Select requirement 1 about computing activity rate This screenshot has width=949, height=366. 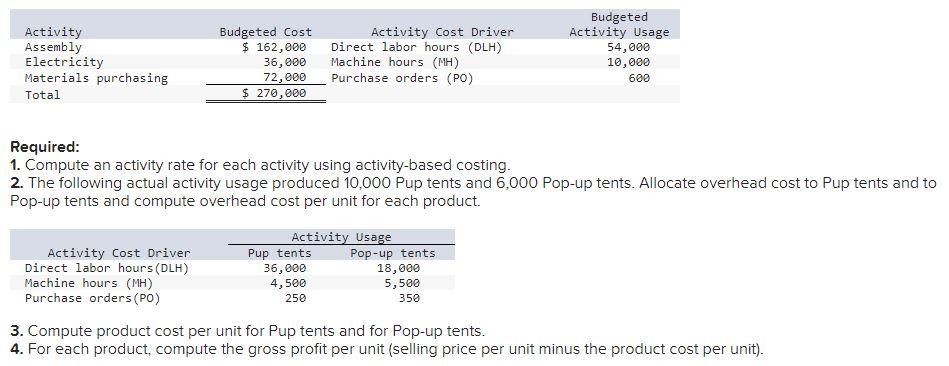(x=261, y=165)
